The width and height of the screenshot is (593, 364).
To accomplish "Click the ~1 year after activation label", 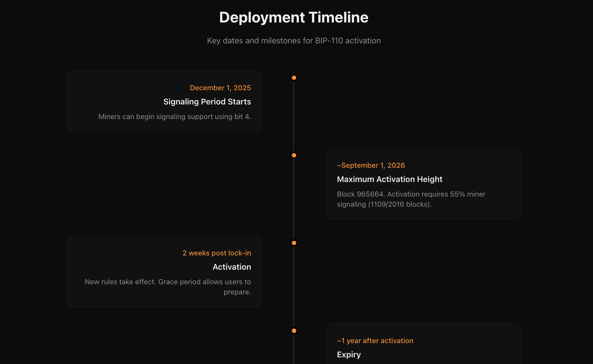I will tap(375, 341).
